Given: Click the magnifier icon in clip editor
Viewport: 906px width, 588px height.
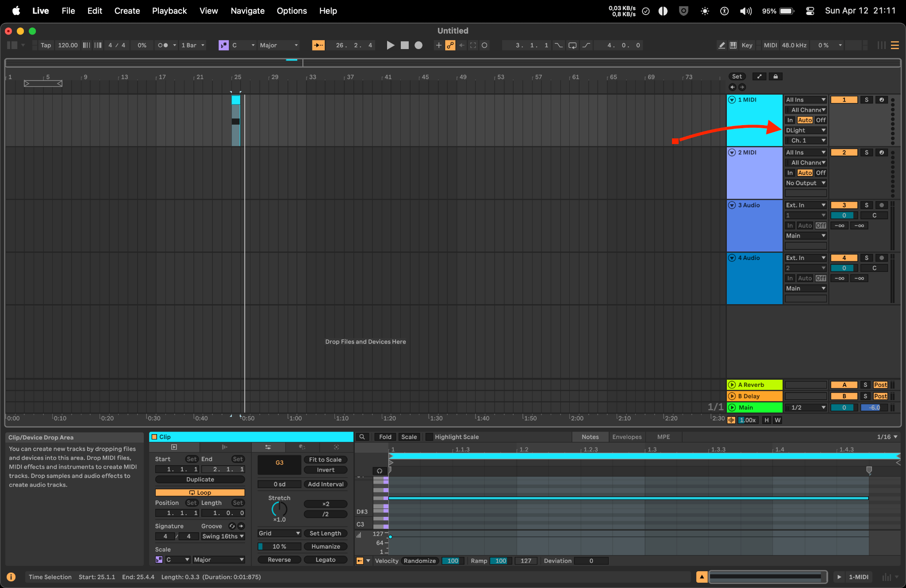Looking at the screenshot, I should click(x=362, y=437).
